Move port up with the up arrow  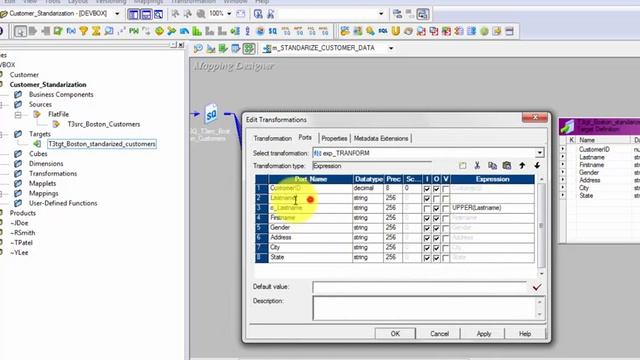(x=522, y=166)
